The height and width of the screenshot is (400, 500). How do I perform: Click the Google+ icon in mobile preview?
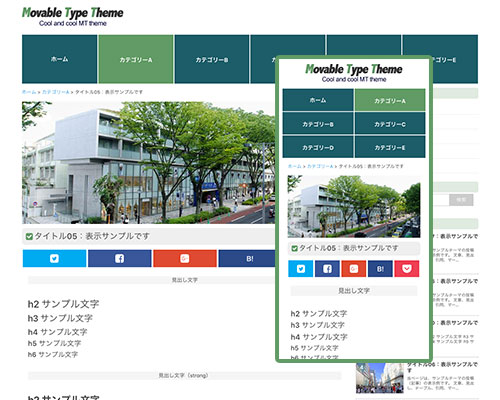point(354,269)
